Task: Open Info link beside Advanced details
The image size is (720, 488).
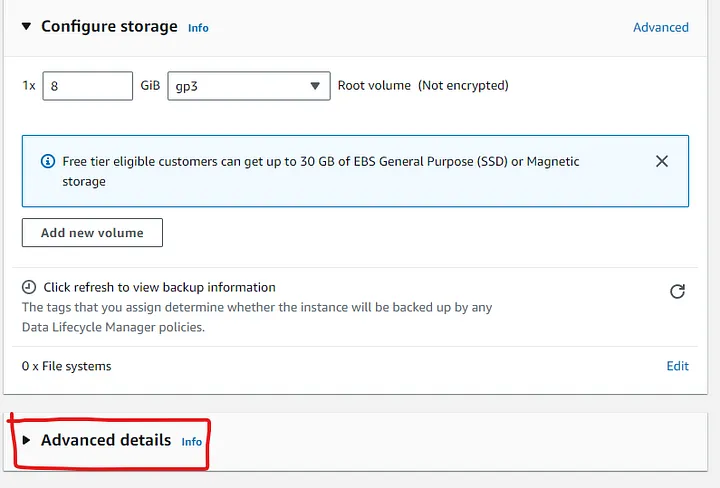Action: (x=191, y=441)
